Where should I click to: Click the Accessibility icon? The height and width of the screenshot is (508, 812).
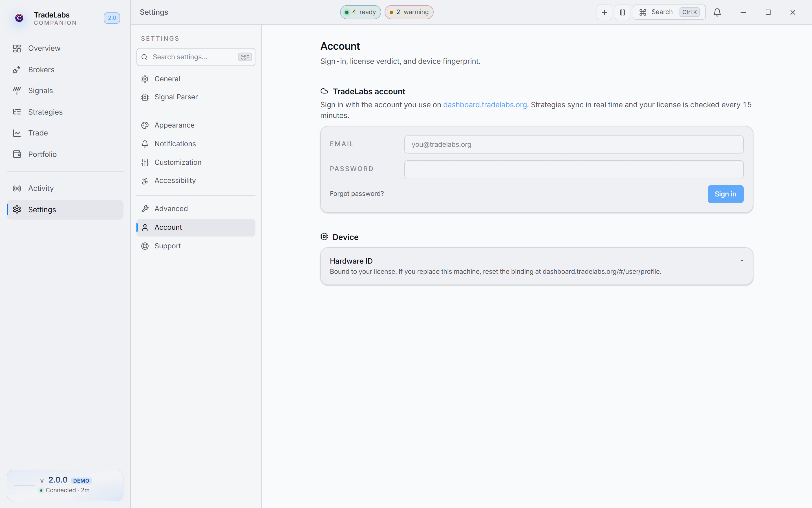coord(145,181)
